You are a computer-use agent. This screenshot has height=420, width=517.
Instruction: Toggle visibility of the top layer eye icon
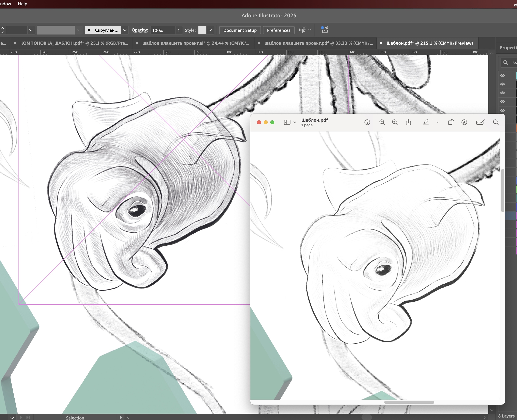click(x=502, y=75)
